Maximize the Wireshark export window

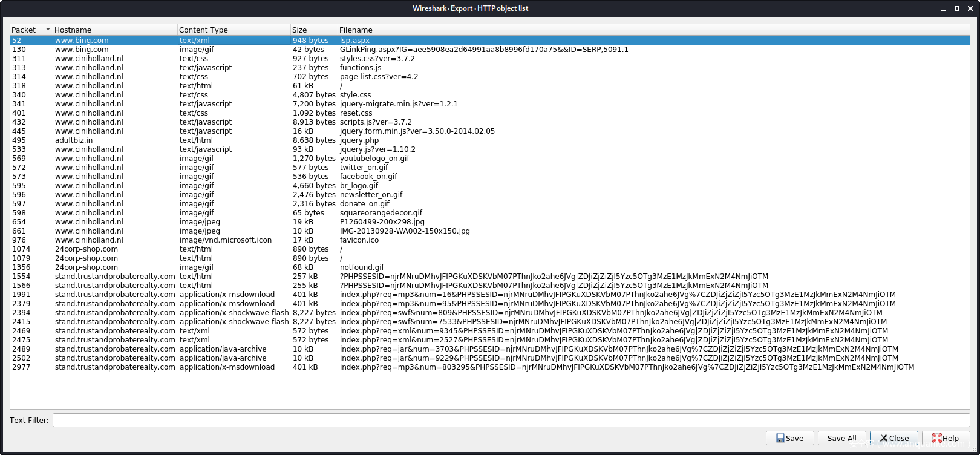957,8
